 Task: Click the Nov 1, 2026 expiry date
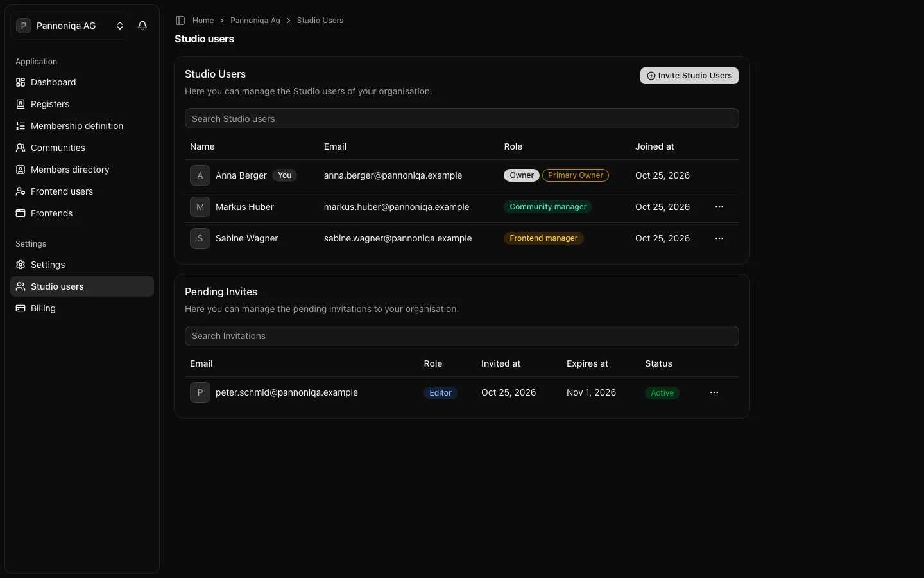pos(591,392)
